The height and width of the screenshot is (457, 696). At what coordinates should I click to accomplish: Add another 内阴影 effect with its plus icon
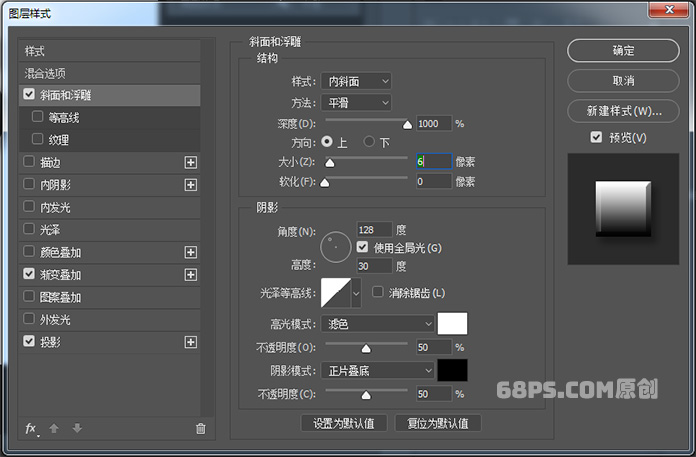[191, 185]
